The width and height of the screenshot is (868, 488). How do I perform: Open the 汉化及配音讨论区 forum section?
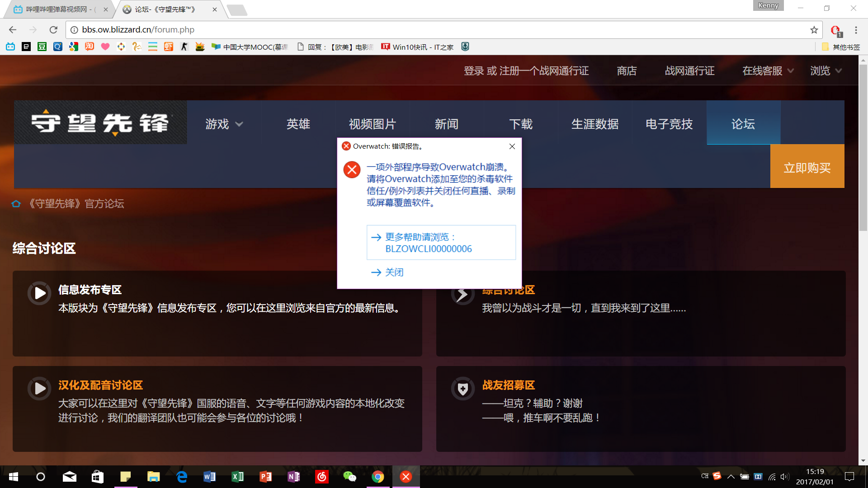pos(100,385)
